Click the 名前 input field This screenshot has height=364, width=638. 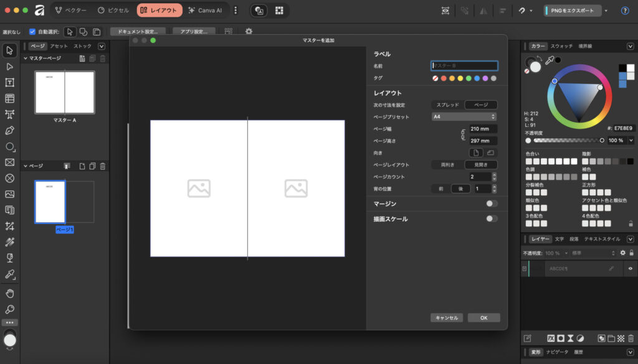[464, 65]
